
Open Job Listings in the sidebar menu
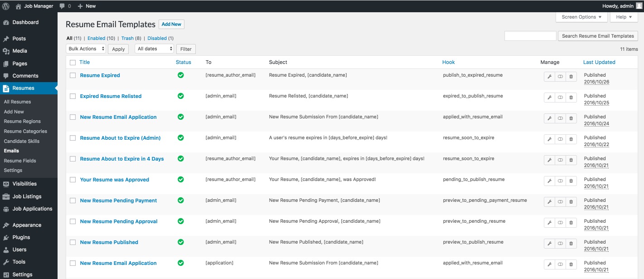27,196
